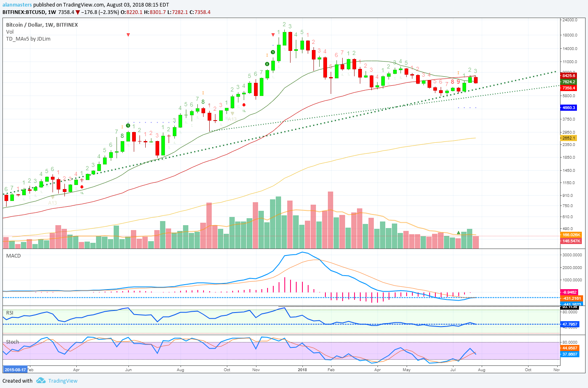588x388 pixels.
Task: Select the L:7282.1 low value in header
Action: (177, 12)
